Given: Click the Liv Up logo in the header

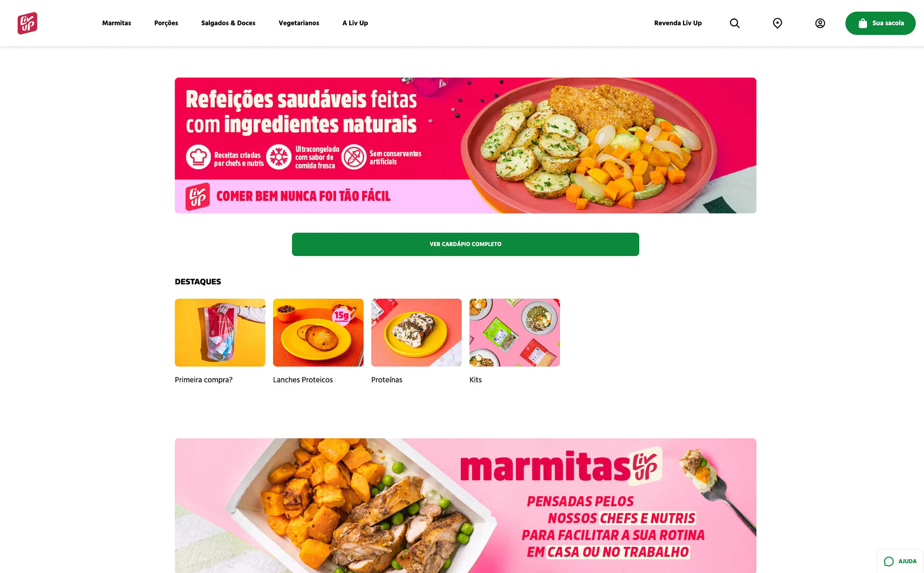Looking at the screenshot, I should (x=27, y=23).
